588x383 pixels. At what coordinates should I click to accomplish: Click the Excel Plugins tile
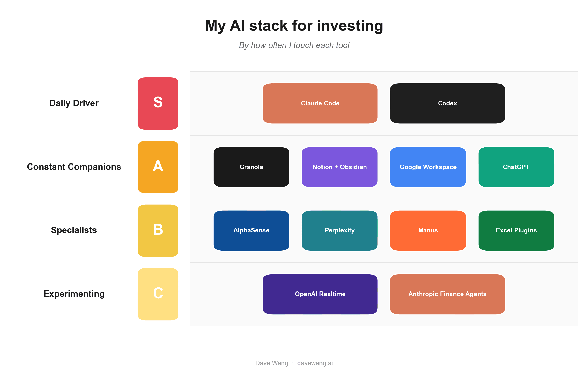[516, 231]
